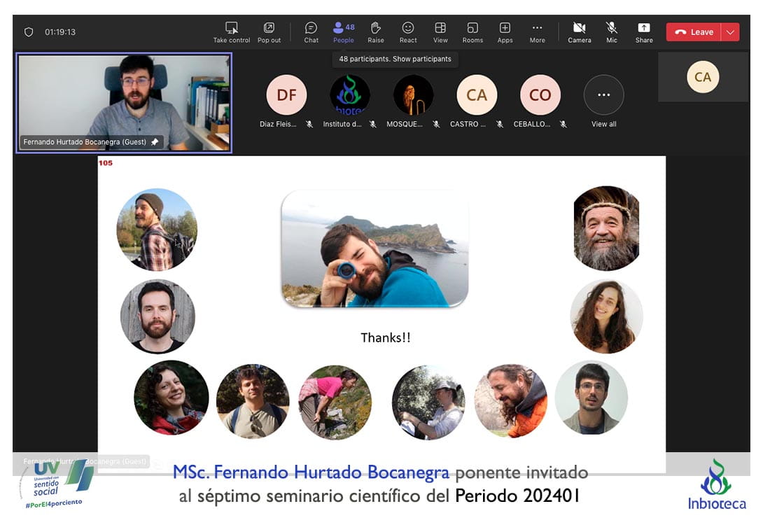The width and height of the screenshot is (763, 532).
Task: Expand the Leave button dropdown arrow
Action: pyautogui.click(x=731, y=32)
